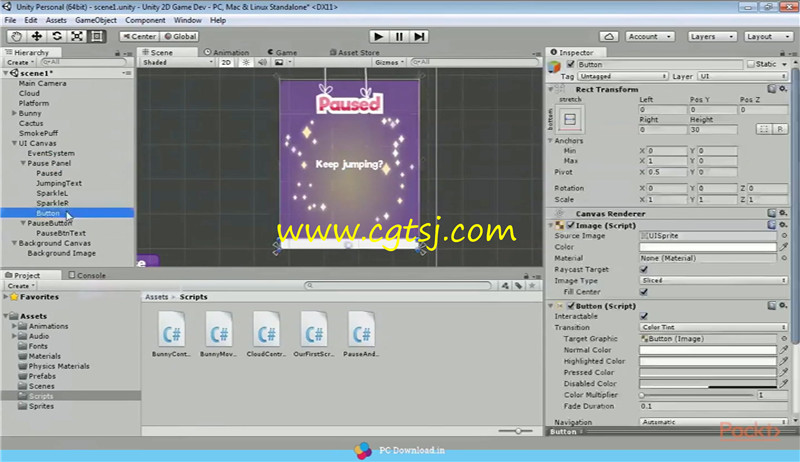Open the Shaded draw mode dropdown
Image resolution: width=800 pixels, height=462 pixels.
(x=177, y=62)
